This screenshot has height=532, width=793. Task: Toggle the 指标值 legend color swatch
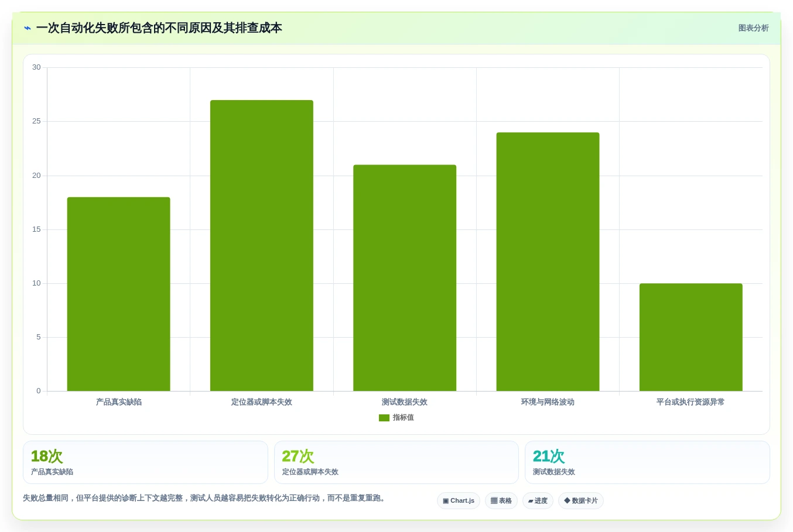click(x=384, y=418)
